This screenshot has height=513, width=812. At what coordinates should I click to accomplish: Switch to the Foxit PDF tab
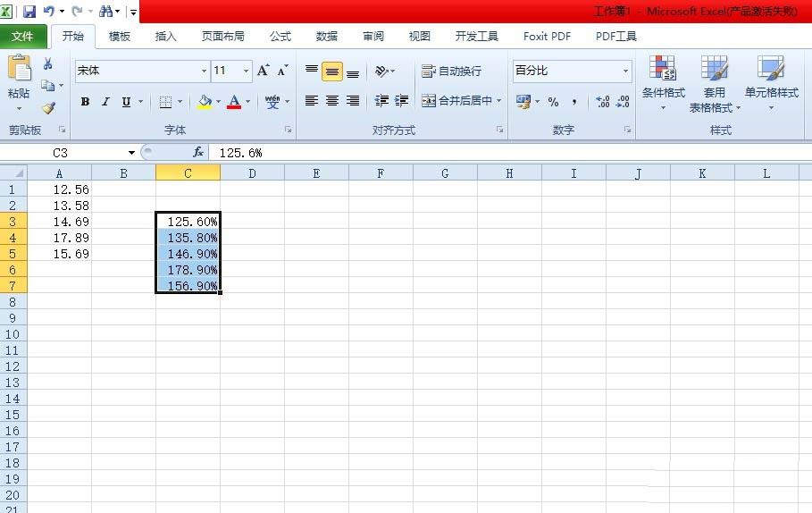tap(547, 37)
